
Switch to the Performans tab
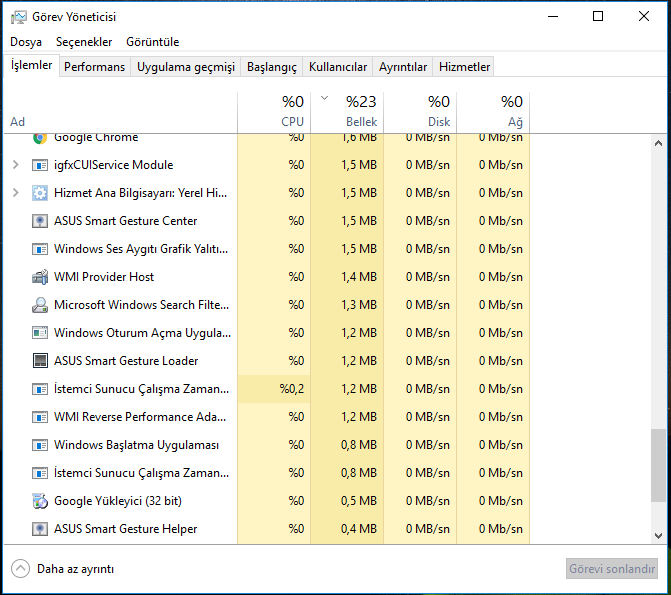94,67
